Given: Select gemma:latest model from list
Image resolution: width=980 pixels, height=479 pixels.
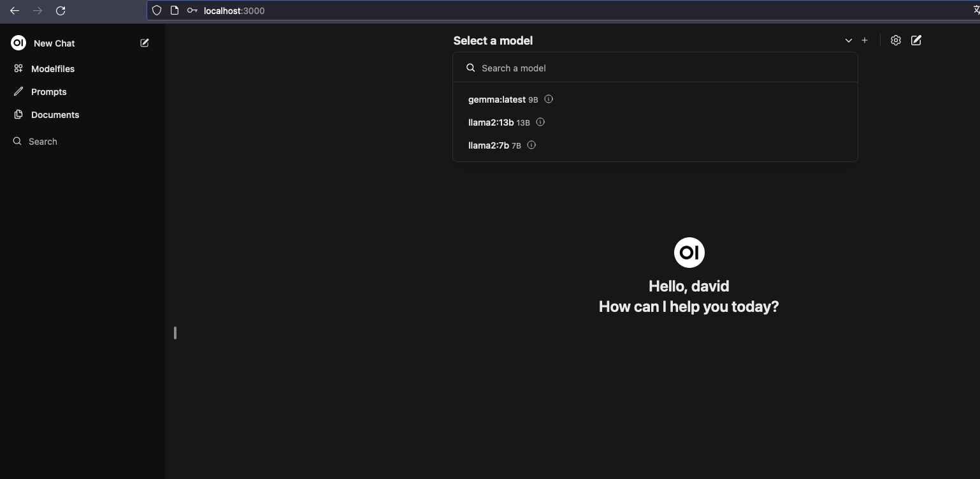Looking at the screenshot, I should coord(496,99).
